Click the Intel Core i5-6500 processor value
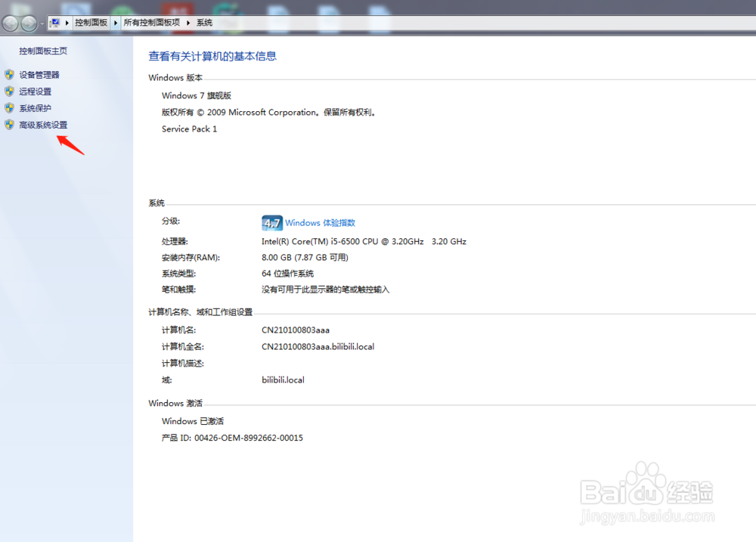The image size is (756, 542). 364,241
